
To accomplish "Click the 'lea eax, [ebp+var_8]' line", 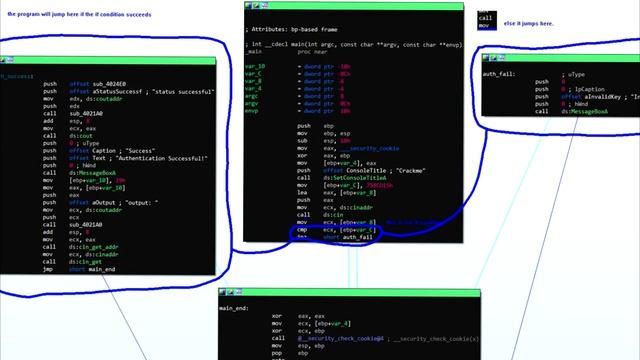I will click(337, 192).
